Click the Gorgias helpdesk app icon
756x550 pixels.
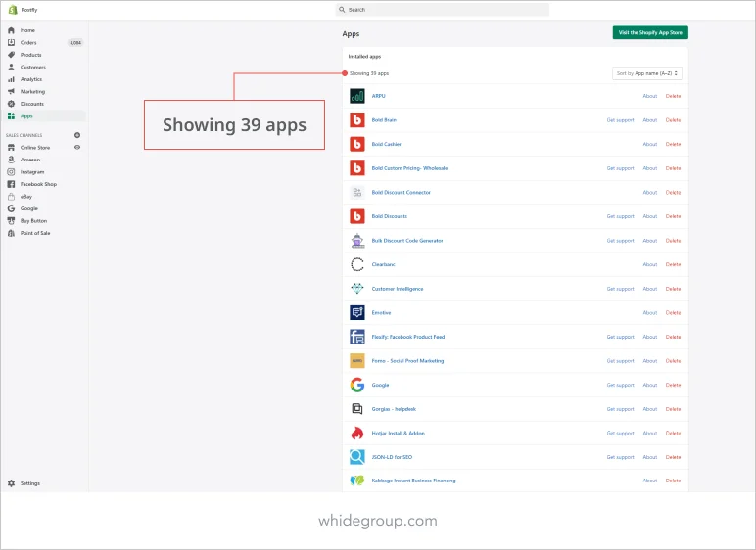pyautogui.click(x=356, y=409)
